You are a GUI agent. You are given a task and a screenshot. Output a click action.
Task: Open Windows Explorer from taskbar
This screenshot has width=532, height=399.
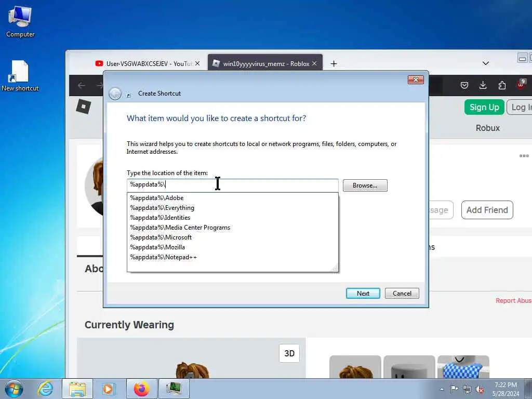(77, 389)
